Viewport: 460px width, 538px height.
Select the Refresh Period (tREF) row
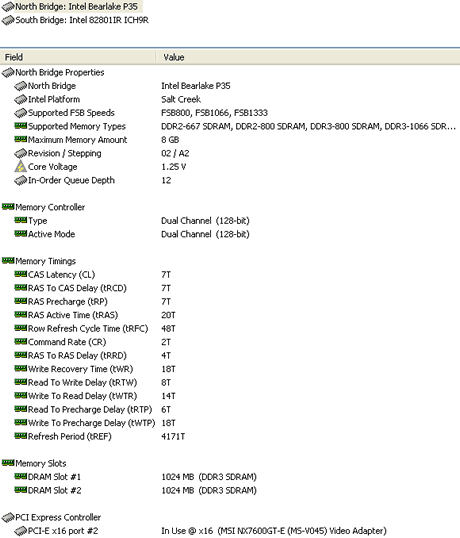(230, 436)
